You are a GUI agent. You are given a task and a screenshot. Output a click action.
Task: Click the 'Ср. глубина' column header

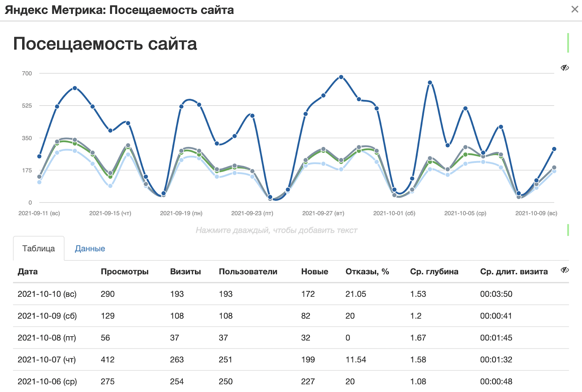coord(434,272)
